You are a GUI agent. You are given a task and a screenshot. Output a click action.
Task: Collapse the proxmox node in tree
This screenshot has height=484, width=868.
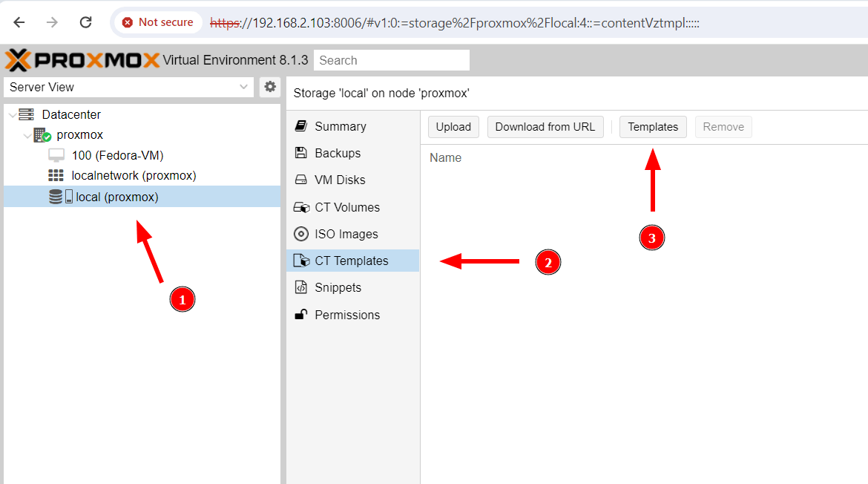[27, 135]
